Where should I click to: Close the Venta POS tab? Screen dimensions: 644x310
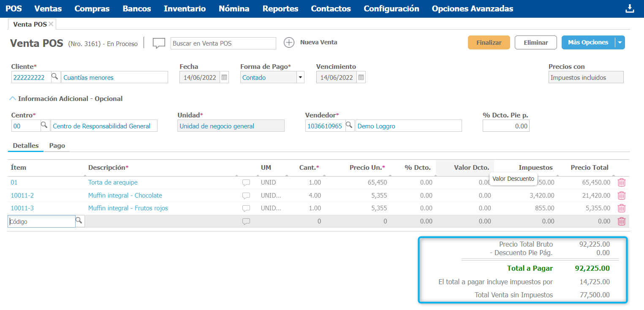51,24
